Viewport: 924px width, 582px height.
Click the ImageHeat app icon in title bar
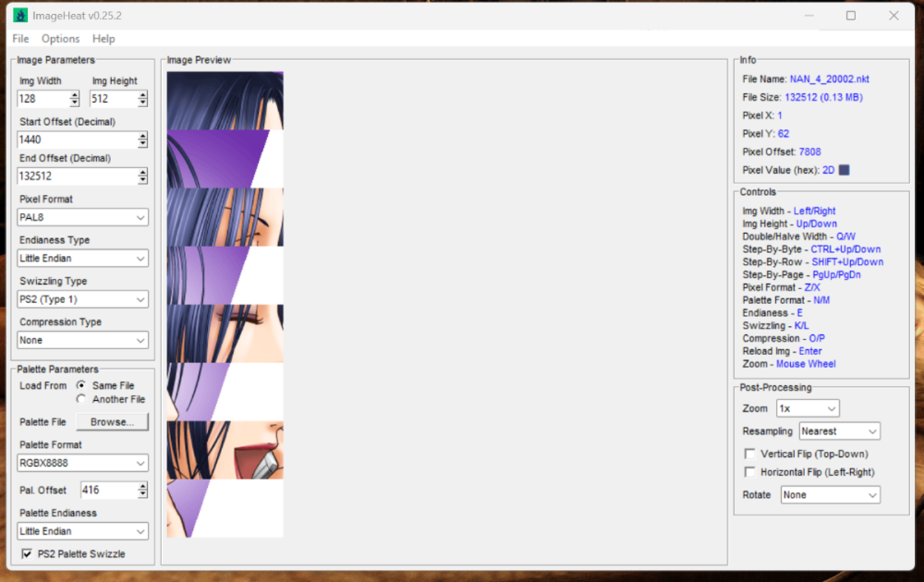pyautogui.click(x=19, y=16)
